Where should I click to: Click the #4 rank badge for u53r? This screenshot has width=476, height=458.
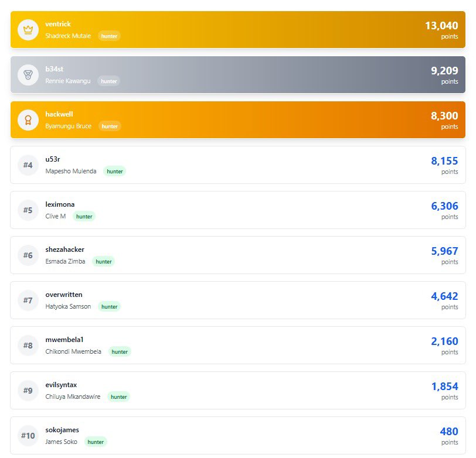coord(28,165)
